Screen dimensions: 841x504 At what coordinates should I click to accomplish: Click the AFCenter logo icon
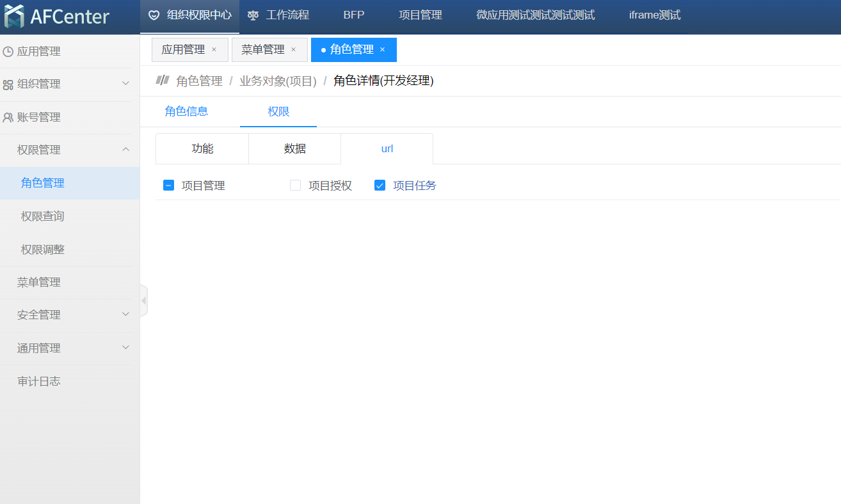[14, 17]
